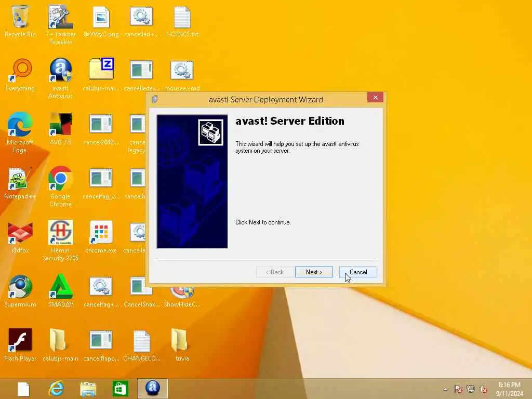Select the 8aYWyC.png image file
Viewport: 532px width, 399px height.
point(101,21)
